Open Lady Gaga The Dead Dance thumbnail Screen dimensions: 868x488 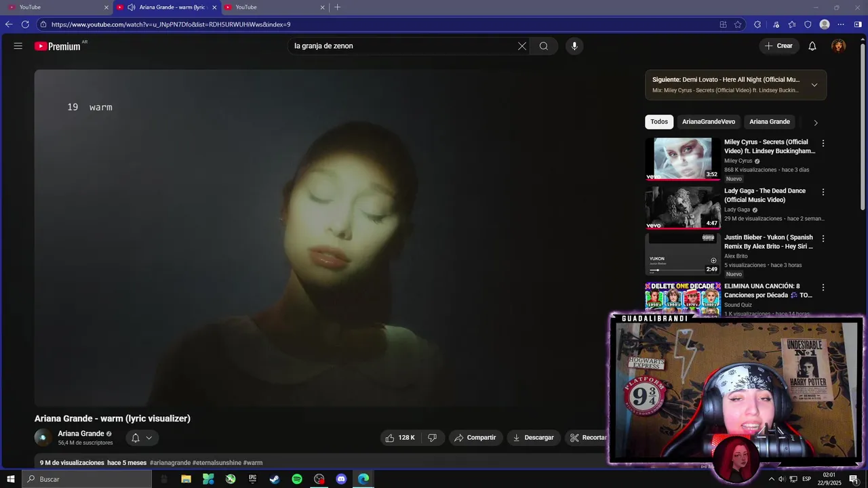coord(682,208)
